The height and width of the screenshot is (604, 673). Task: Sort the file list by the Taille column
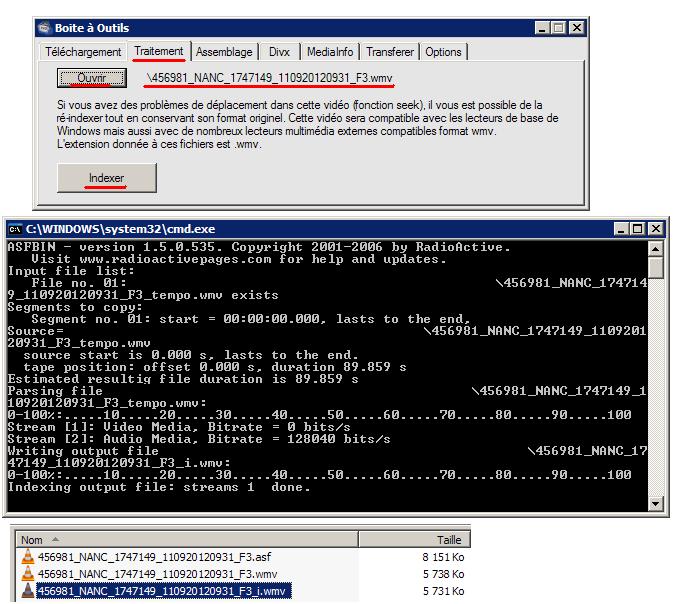point(435,538)
